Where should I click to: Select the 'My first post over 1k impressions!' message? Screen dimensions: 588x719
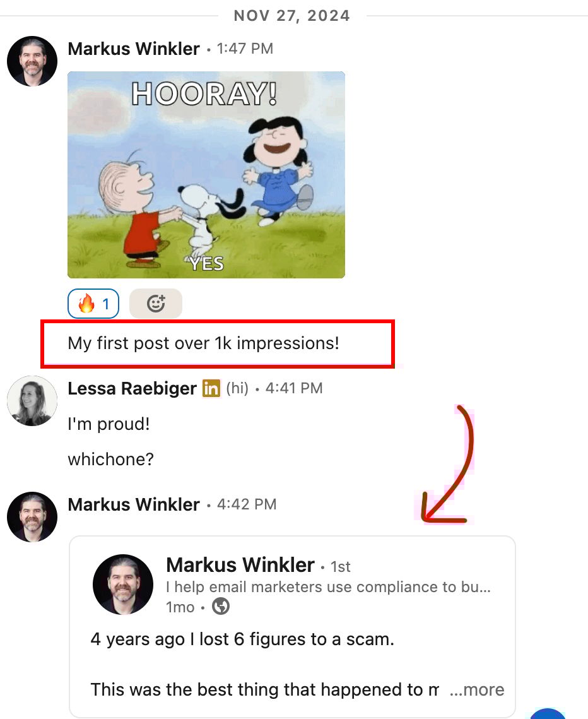click(204, 343)
